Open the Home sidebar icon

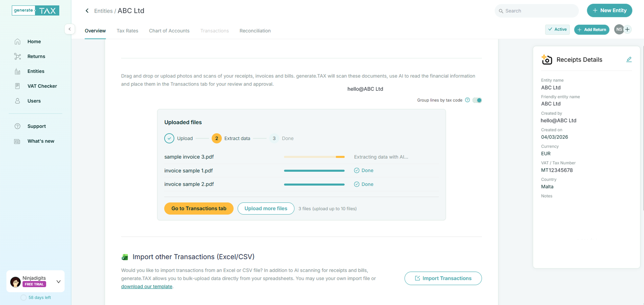[17, 41]
